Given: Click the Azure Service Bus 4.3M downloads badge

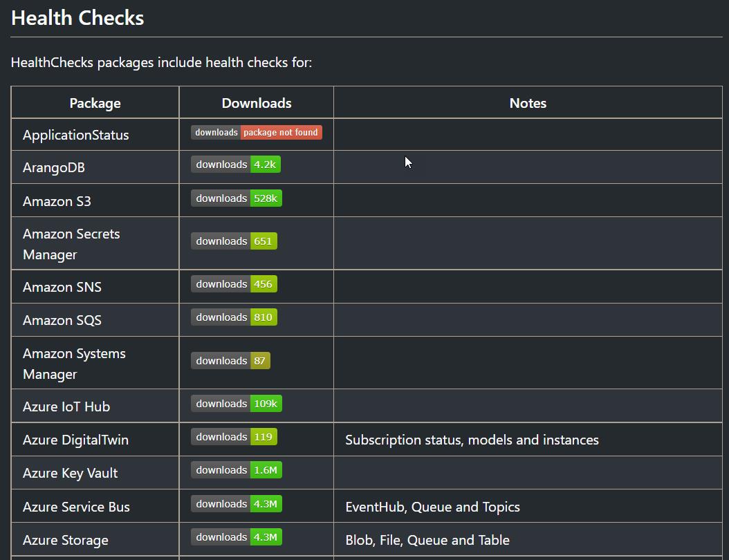Looking at the screenshot, I should 237,504.
